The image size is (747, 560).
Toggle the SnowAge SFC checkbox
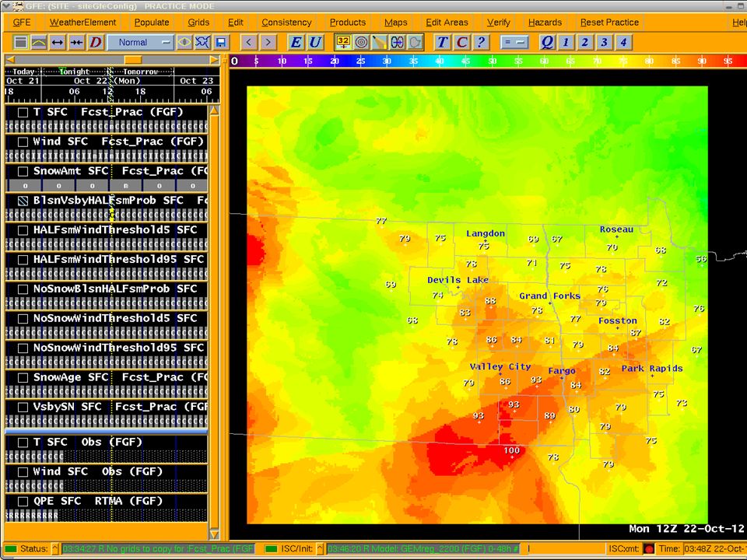point(23,378)
